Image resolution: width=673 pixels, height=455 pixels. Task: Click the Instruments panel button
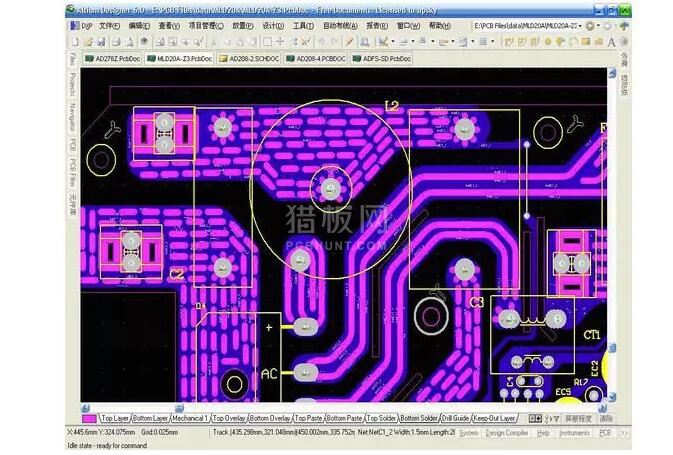pos(574,433)
